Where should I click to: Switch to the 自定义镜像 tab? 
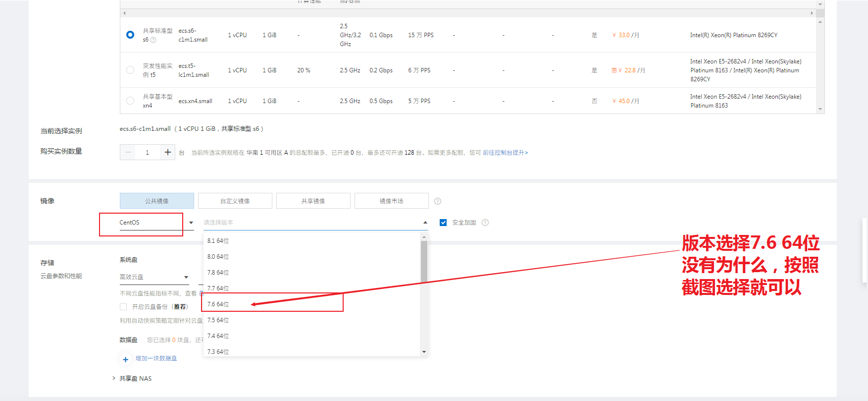[x=235, y=201]
